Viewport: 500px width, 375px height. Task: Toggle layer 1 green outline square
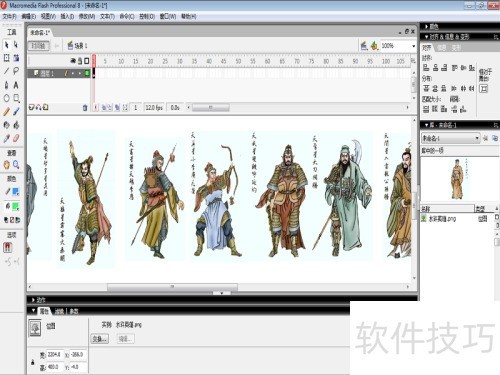87,73
